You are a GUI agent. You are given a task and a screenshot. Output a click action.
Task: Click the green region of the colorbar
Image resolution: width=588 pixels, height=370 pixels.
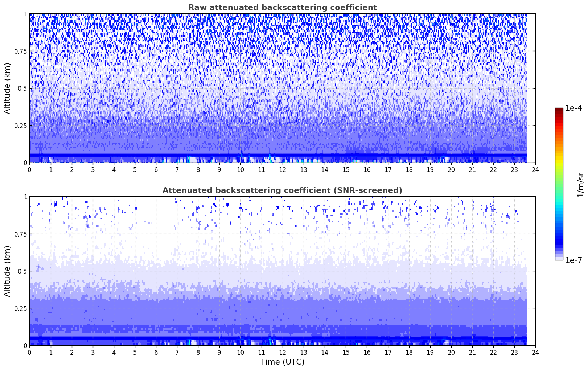coord(559,181)
